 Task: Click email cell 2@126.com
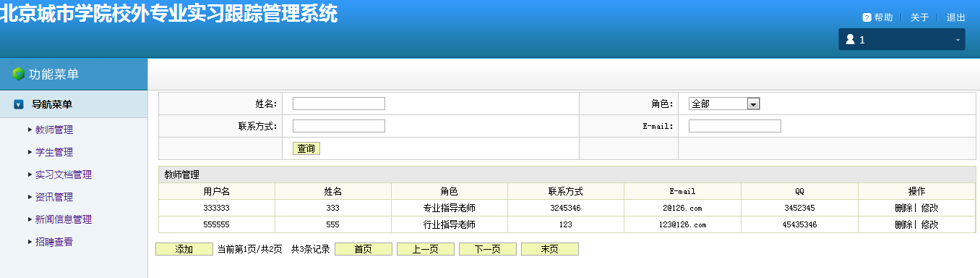[x=682, y=208]
